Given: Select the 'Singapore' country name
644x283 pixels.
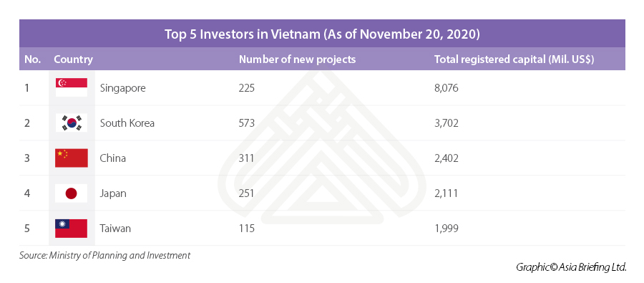Looking at the screenshot, I should pos(123,88).
